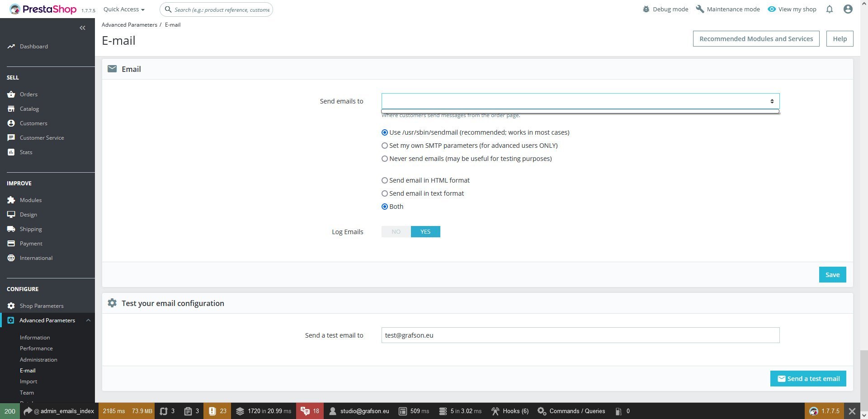
Task: Switch Log Emails to NO
Action: pos(396,232)
